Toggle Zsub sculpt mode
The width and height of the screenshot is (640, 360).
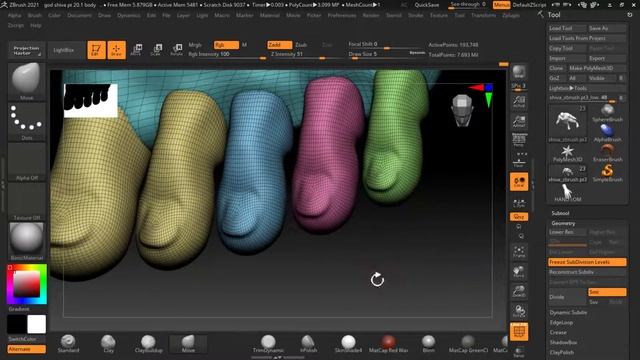[x=301, y=45]
